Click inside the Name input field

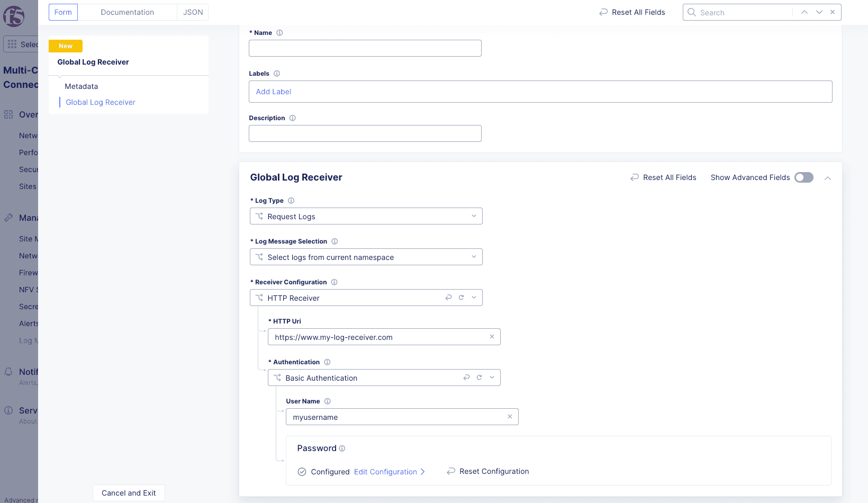pos(365,48)
